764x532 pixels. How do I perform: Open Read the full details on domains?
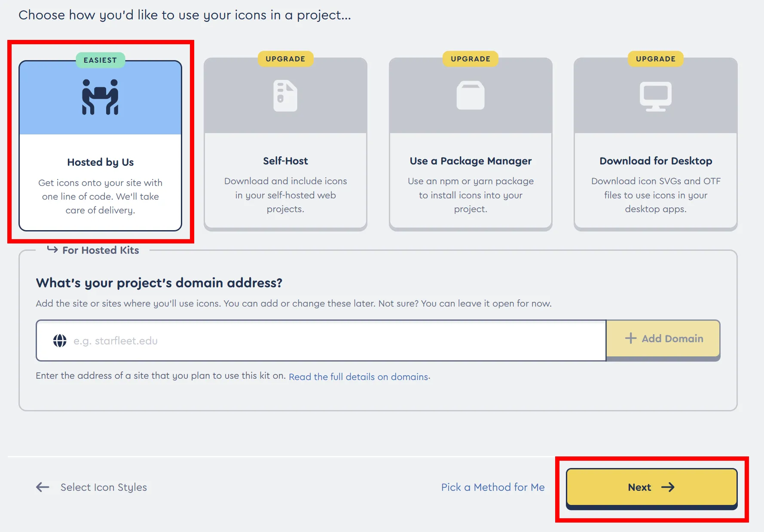[x=359, y=377]
